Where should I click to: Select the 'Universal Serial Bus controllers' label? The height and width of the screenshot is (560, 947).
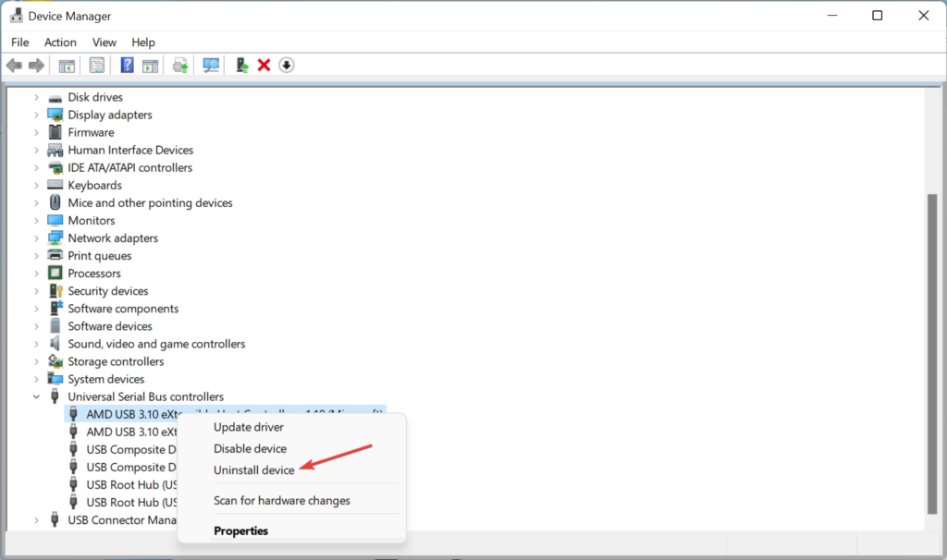pos(145,396)
